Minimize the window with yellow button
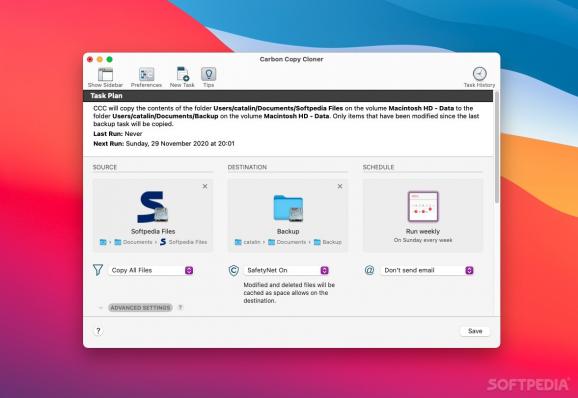This screenshot has height=398, width=578. (x=100, y=59)
